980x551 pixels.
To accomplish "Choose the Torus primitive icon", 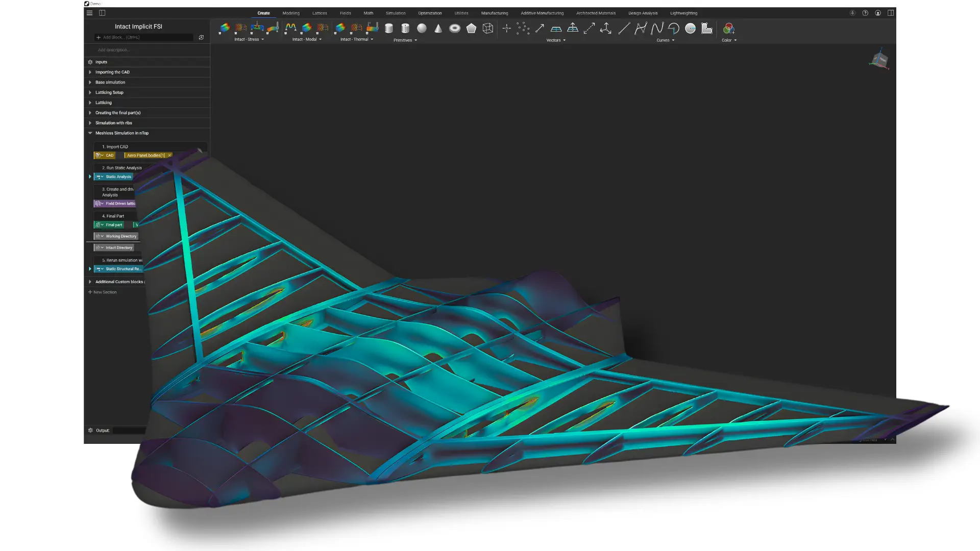I will [455, 29].
